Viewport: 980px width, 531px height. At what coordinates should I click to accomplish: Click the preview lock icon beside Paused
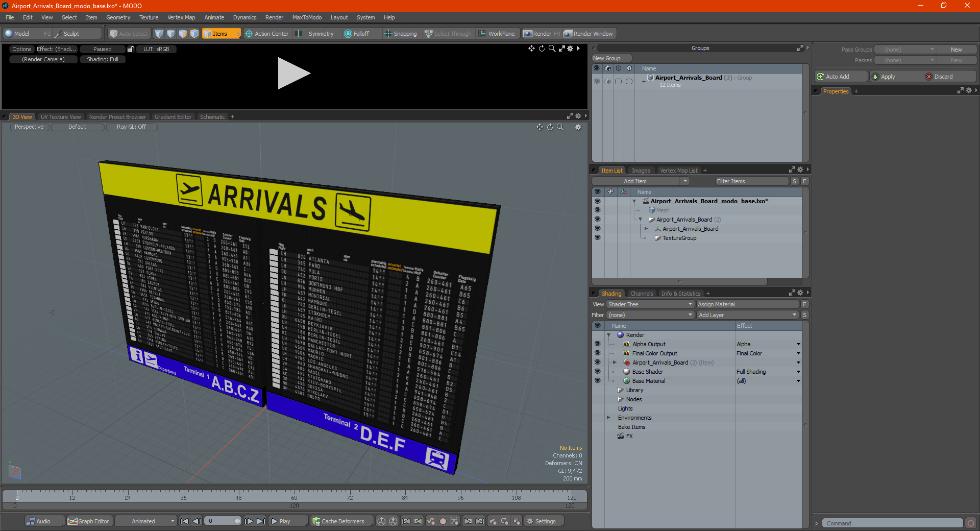[131, 49]
